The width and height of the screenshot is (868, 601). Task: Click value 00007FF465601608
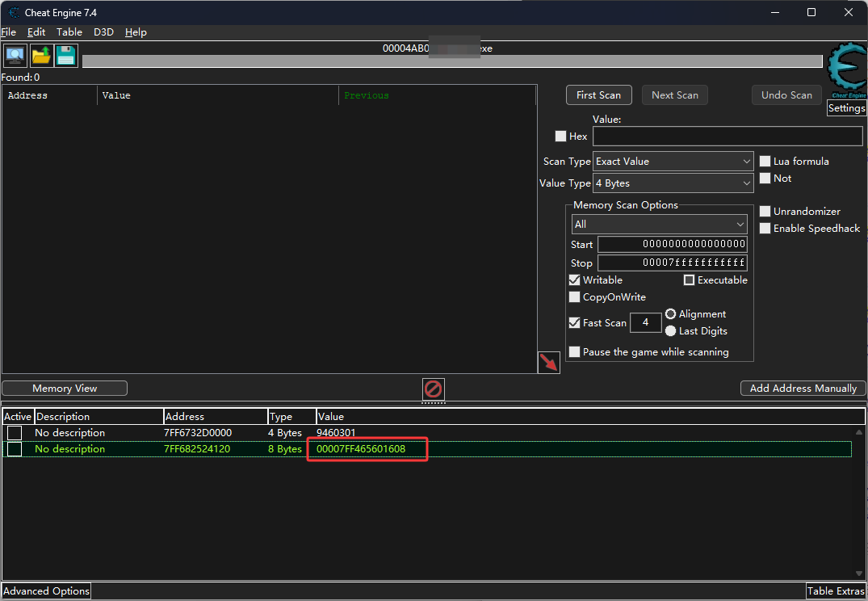tap(361, 449)
